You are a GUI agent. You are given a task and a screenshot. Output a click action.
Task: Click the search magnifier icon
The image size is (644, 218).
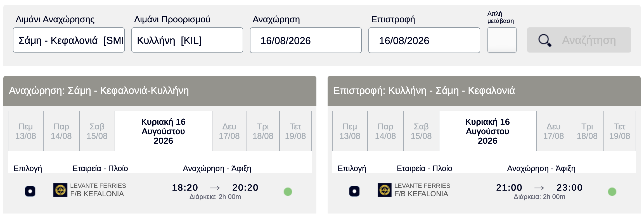coord(545,40)
